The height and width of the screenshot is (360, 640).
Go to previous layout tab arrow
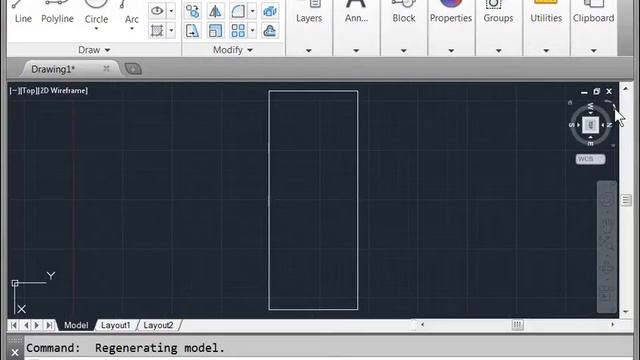click(x=26, y=325)
